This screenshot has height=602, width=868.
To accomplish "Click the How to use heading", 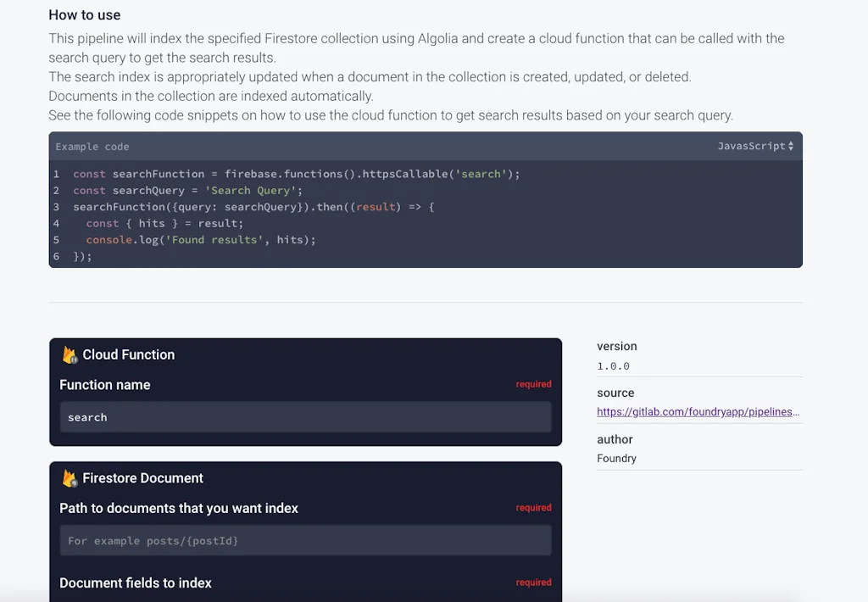I will 85,14.
